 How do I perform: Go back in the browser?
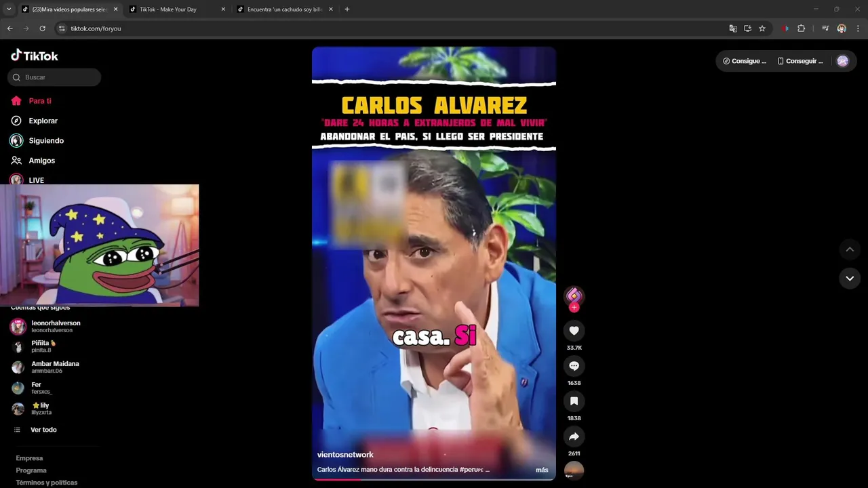pyautogui.click(x=9, y=28)
